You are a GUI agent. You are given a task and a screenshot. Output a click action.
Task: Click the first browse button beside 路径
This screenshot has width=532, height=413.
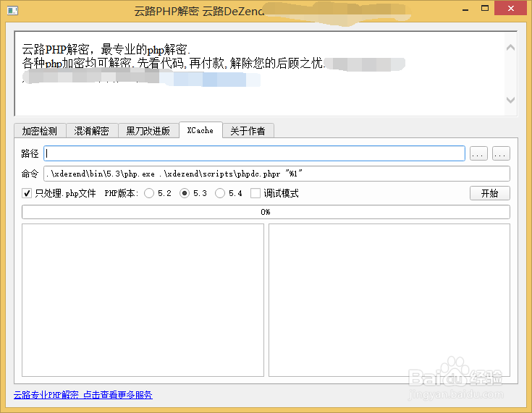pos(478,153)
